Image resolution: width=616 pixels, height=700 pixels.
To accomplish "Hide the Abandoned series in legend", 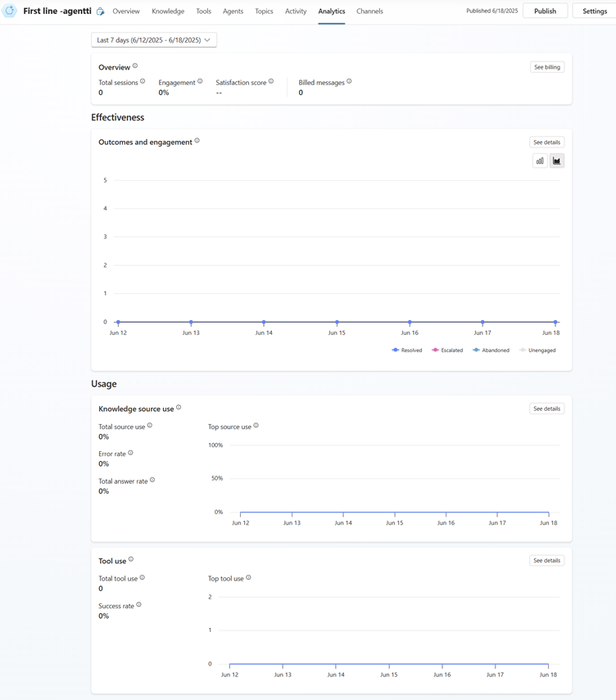I will point(491,350).
